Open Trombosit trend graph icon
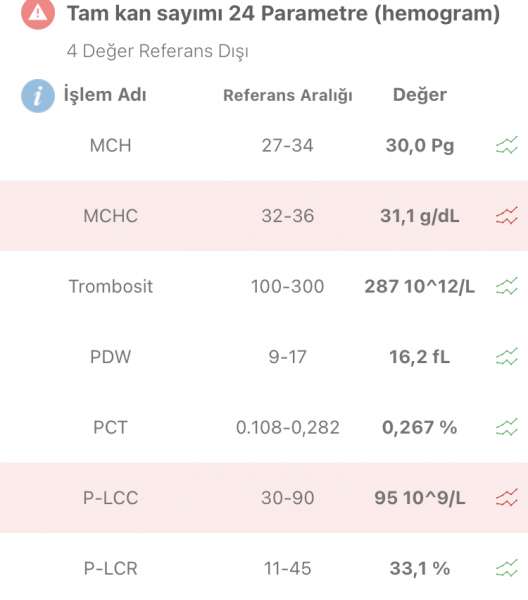This screenshot has height=600, width=528. pyautogui.click(x=507, y=286)
